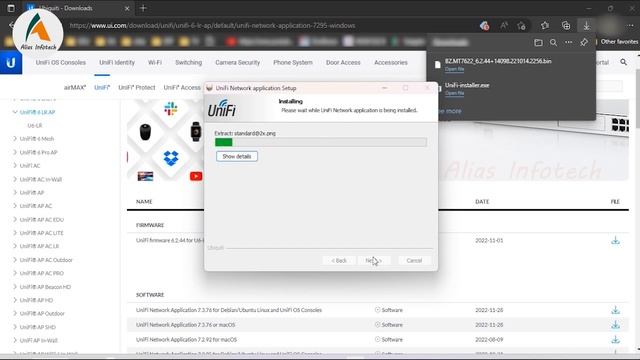Viewport: 640px width, 360px height.
Task: Open file link under UniFi-installer.exe
Action: tap(454, 93)
